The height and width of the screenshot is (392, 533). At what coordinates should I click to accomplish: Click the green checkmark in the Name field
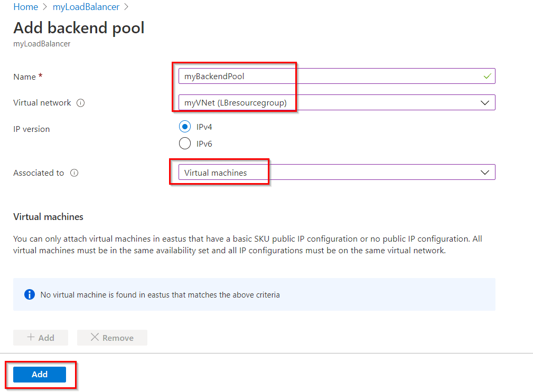coord(488,75)
